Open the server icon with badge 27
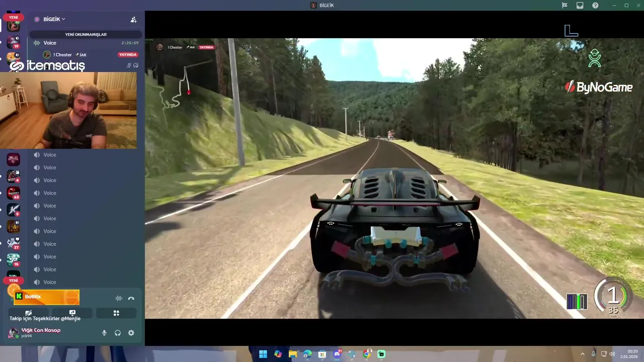644x362 pixels. tap(13, 243)
